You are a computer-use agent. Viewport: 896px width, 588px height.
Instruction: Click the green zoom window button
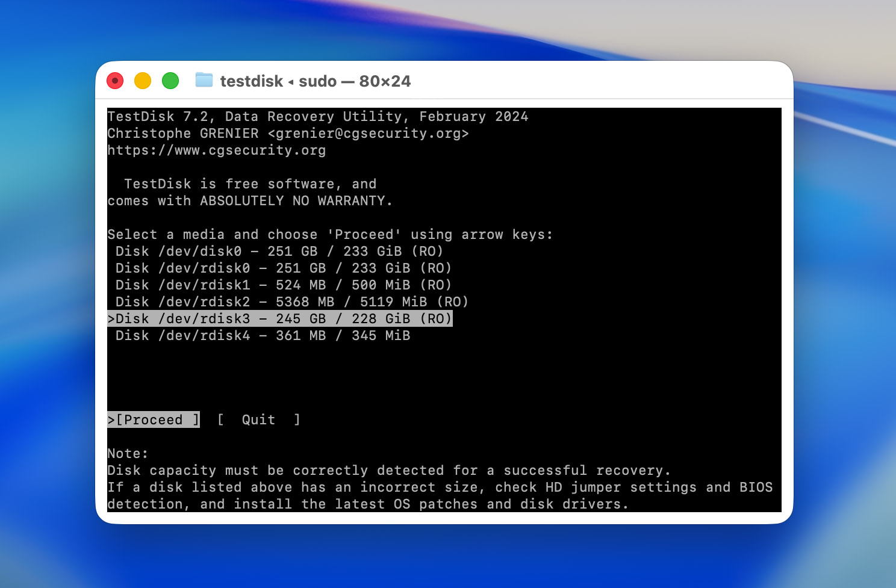[x=170, y=81]
